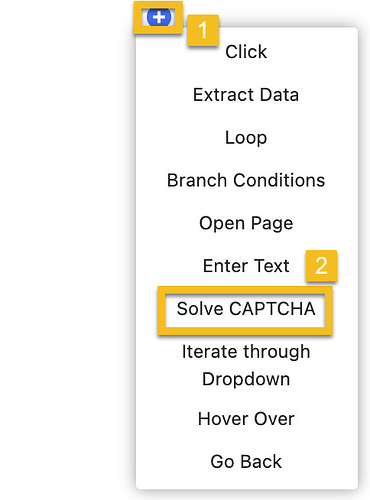Viewport: 370px width, 500px height.
Task: Click the yellow step 1 badge
Action: 203,30
